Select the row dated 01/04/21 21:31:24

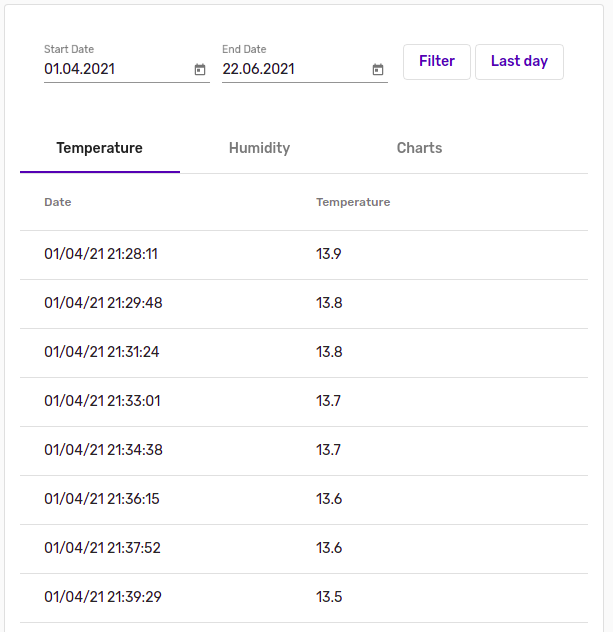[304, 353]
